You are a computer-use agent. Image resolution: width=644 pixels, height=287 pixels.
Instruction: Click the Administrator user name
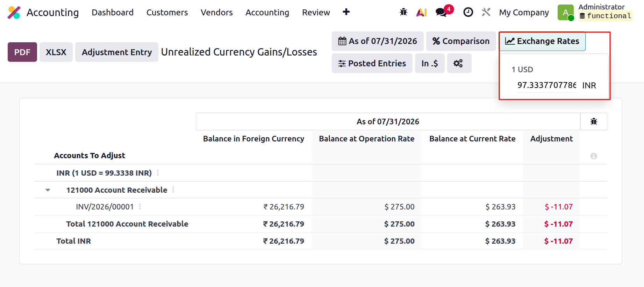tap(601, 7)
